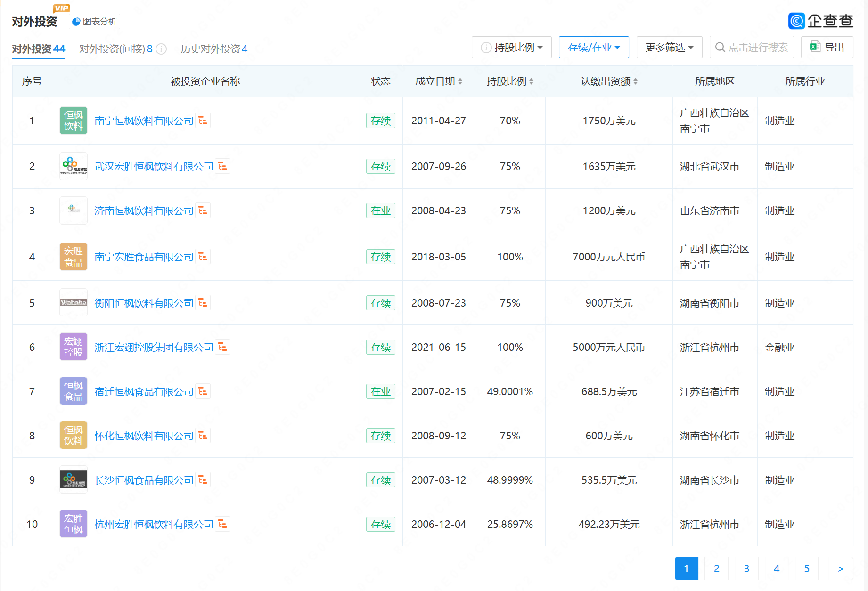Click the info icon beside 对外投资(间接)
Screen dimensions: 868x591
click(x=161, y=49)
